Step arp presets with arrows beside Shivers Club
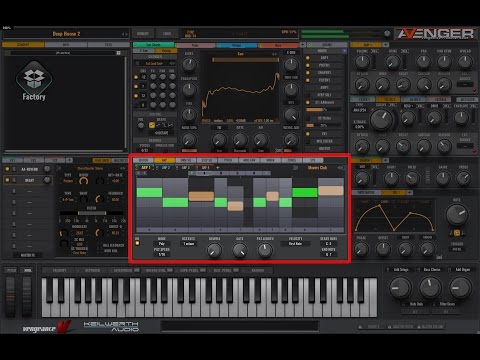Screen dimensions: 480x360 340,168
